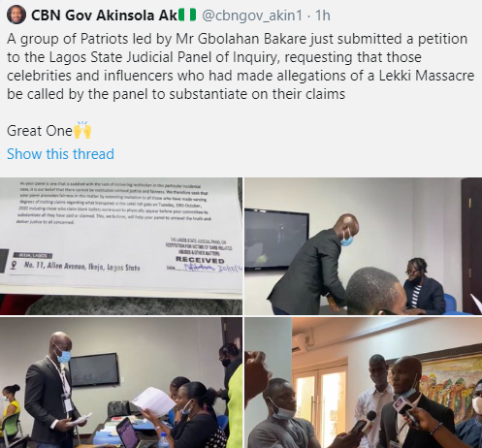The height and width of the screenshot is (448, 482).
Task: Click the laptop in the bottom-left photo
Action: click(x=129, y=432)
